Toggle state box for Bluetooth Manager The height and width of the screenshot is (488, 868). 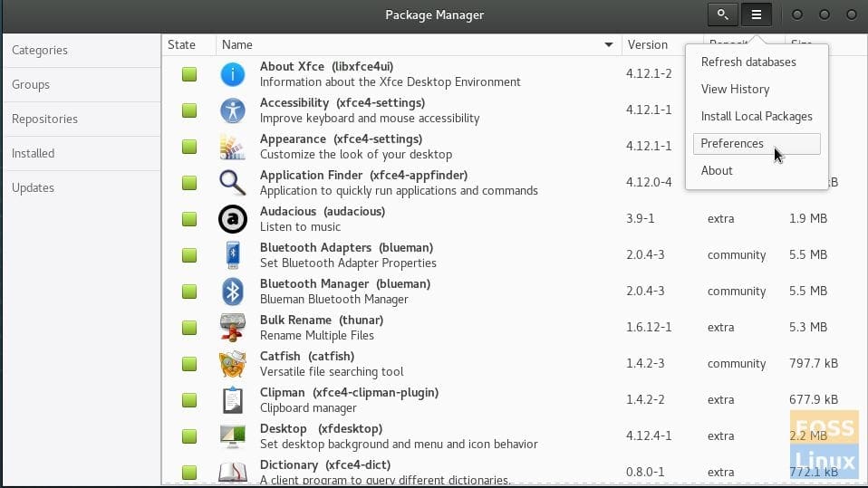click(189, 292)
